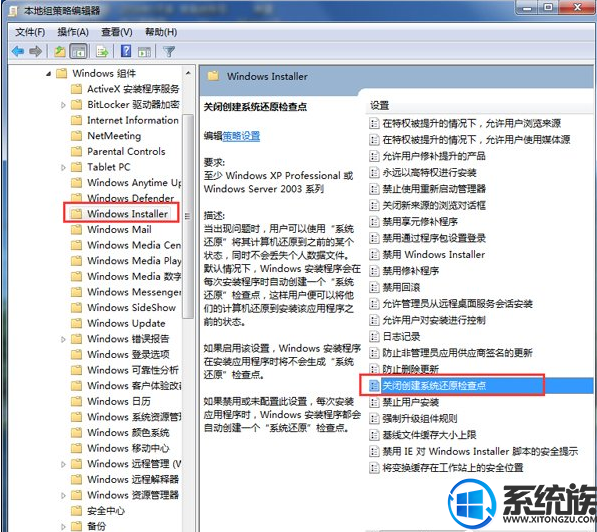Click the NetMeeting folder icon
The height and width of the screenshot is (532, 597).
point(77,136)
